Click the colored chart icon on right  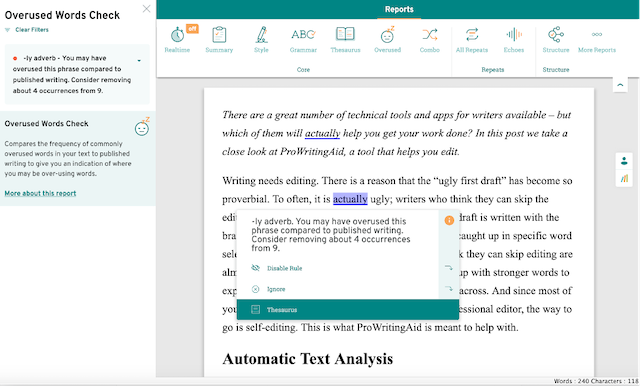pyautogui.click(x=624, y=179)
